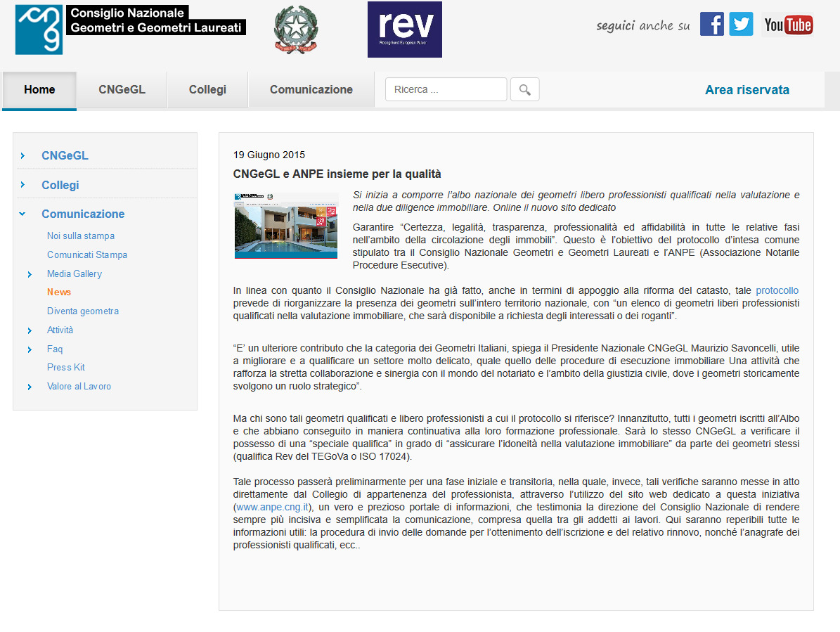Open Comunicati Stampa page
The height and width of the screenshot is (632, 840).
(x=87, y=255)
